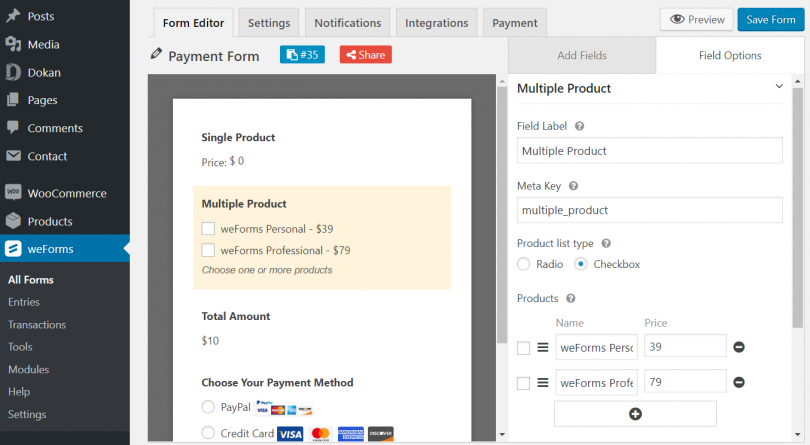Open weForms Settings submenu link
Image resolution: width=810 pixels, height=445 pixels.
tap(27, 414)
